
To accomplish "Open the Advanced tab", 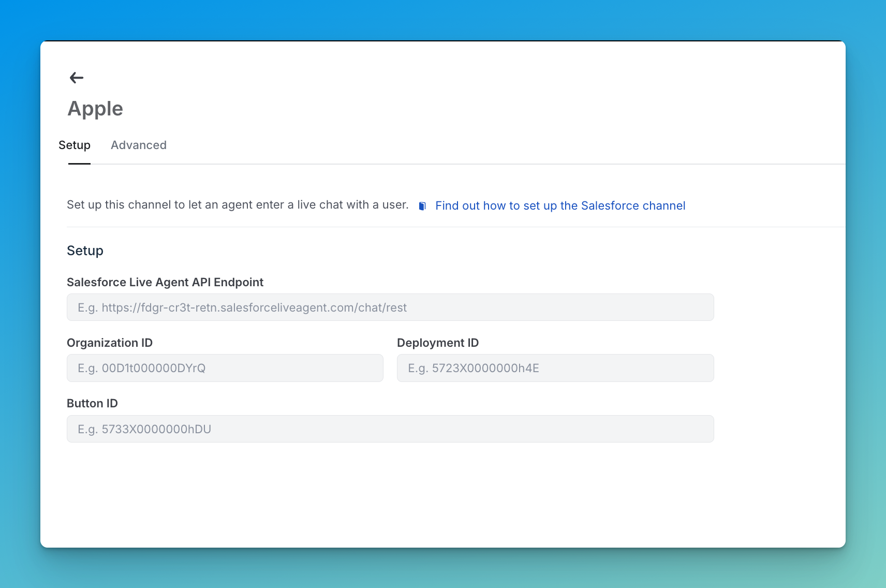I will tap(139, 145).
